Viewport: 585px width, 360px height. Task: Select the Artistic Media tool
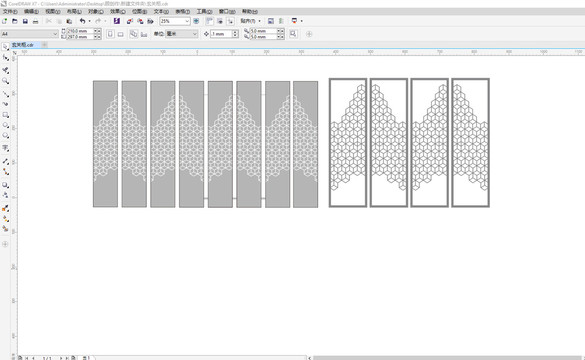[5, 104]
